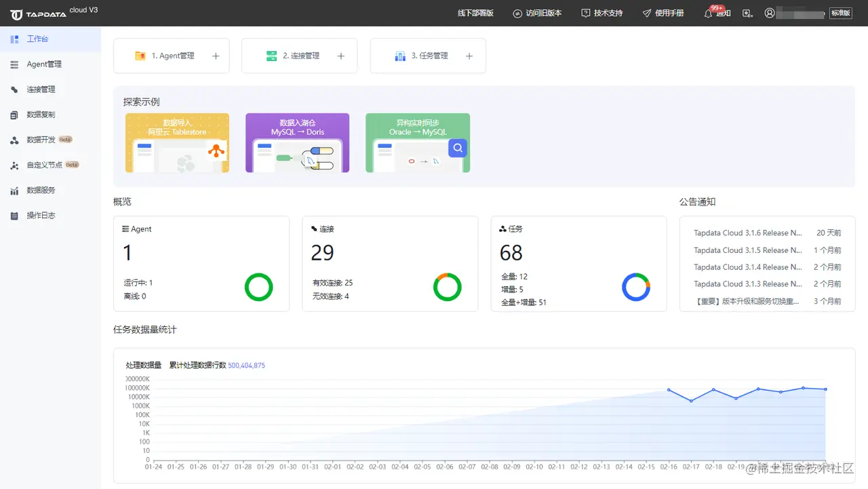The image size is (868, 489).
Task: Click the icon right of the 通知 bell
Action: 747,13
